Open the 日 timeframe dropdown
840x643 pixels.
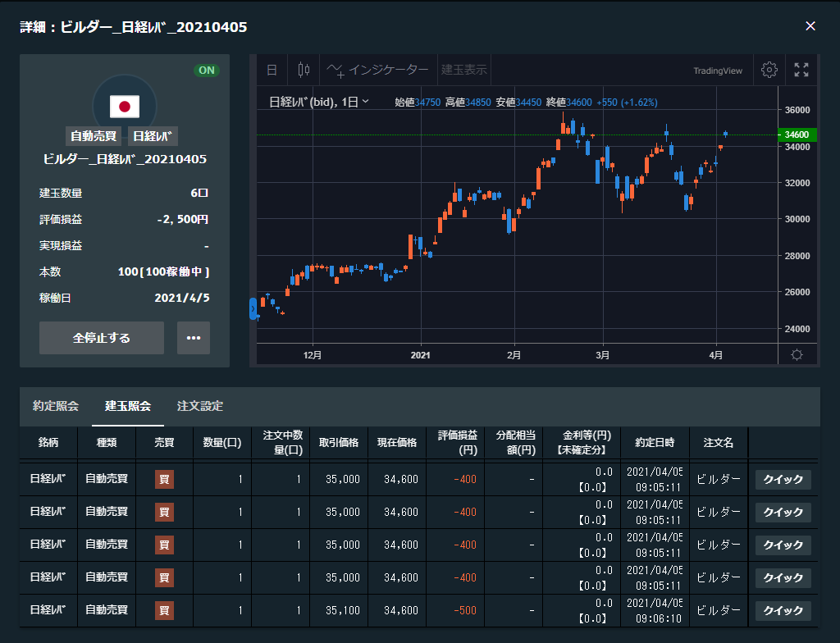coord(272,70)
